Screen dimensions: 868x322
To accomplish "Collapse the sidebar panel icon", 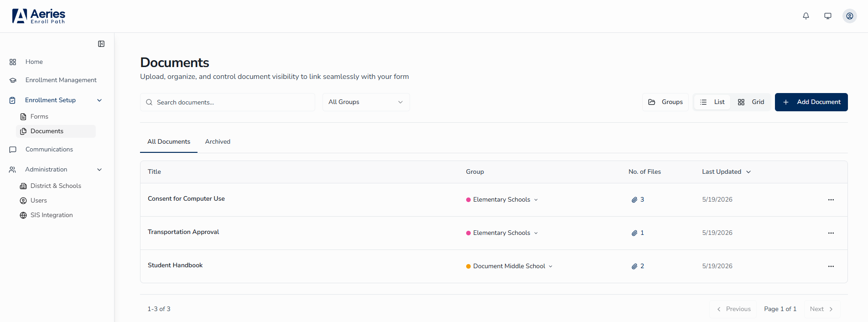I will tap(101, 44).
